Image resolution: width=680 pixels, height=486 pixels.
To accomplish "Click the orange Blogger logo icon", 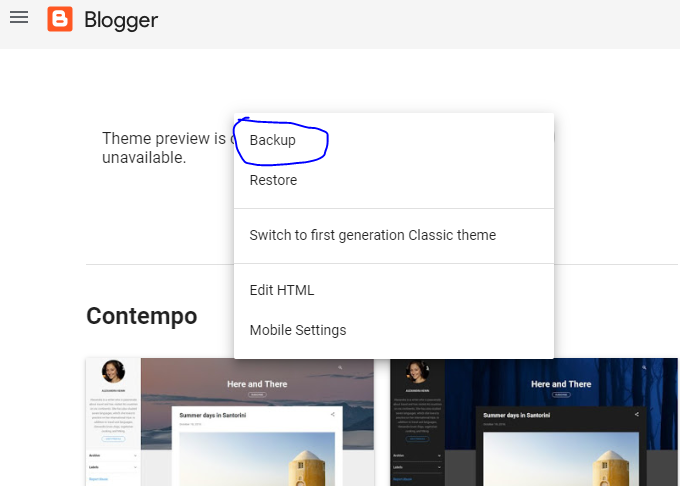I will 60,19.
